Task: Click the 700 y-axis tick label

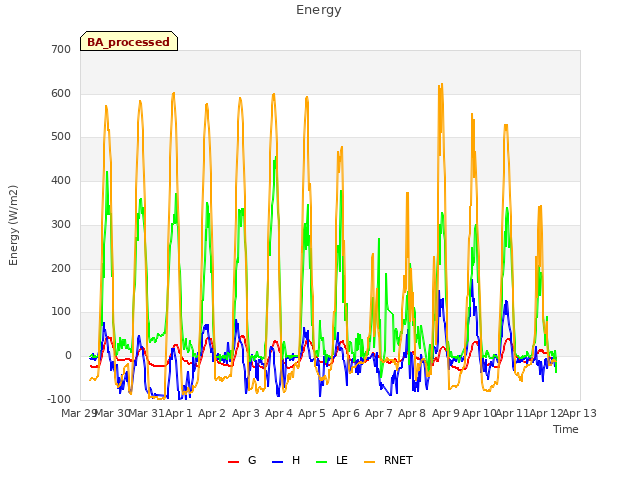Action: (61, 50)
